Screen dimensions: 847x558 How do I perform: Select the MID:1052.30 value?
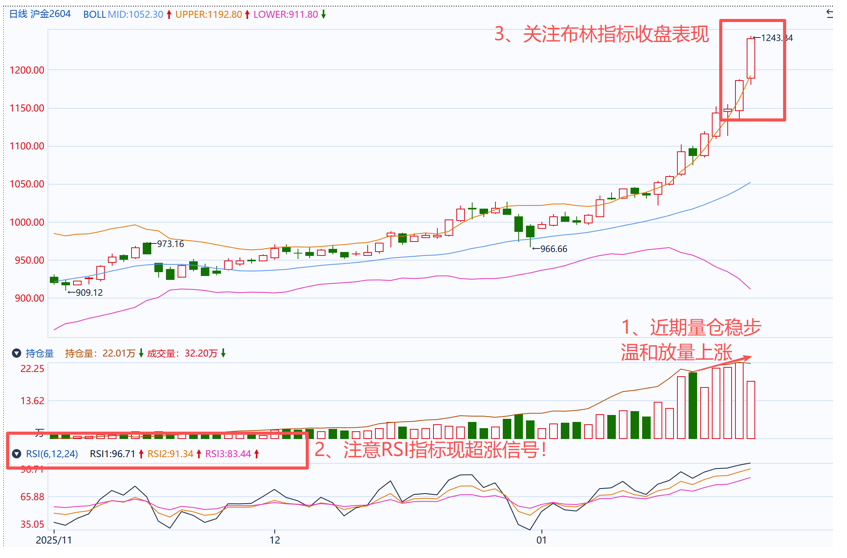(x=135, y=15)
